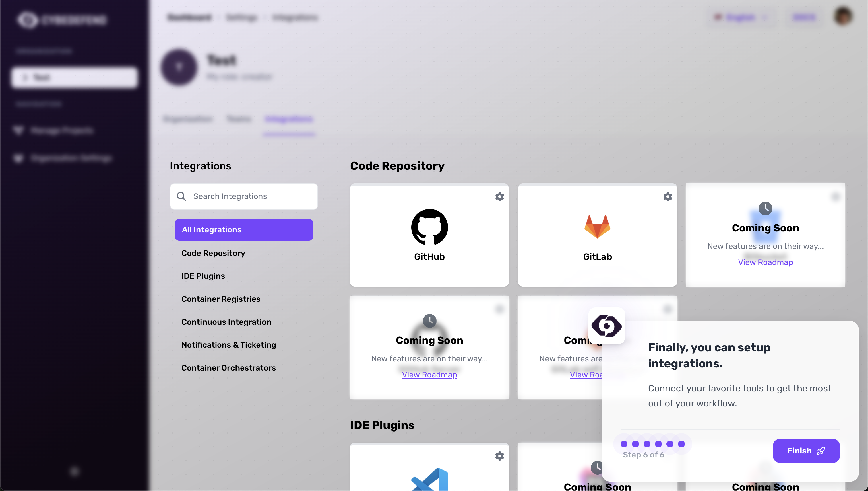Viewport: 868px width, 491px height.
Task: Click the search magnifier icon
Action: pyautogui.click(x=181, y=196)
